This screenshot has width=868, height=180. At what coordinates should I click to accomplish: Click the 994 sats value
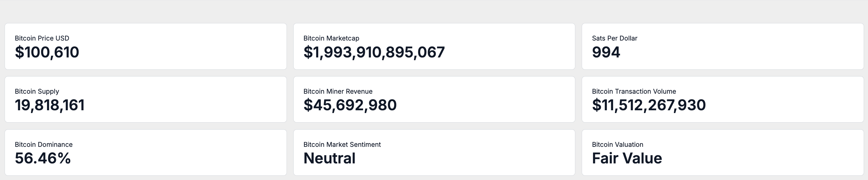pyautogui.click(x=606, y=52)
